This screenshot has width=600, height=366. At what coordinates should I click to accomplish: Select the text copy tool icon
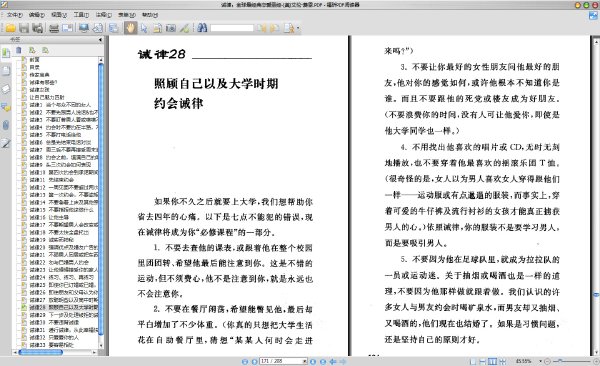point(157,28)
